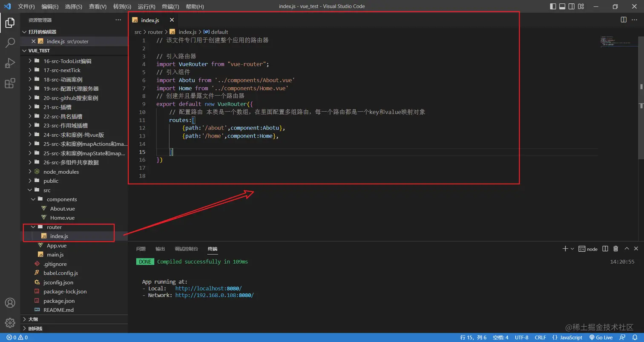Toggle panel layout button in title bar
644x342 pixels.
562,6
